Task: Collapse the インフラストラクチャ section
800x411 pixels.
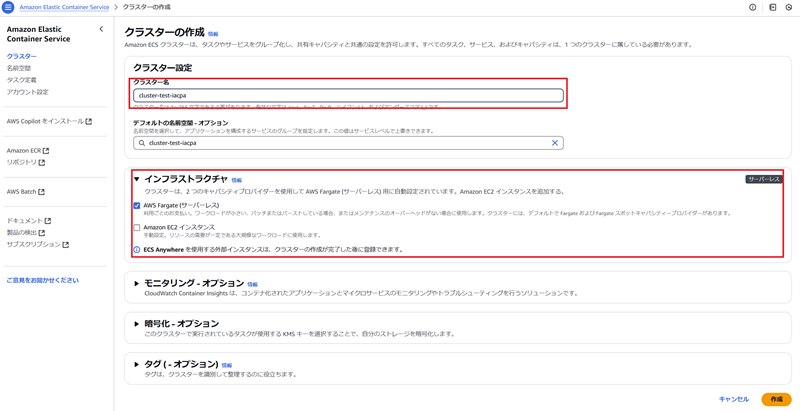Action: point(137,179)
